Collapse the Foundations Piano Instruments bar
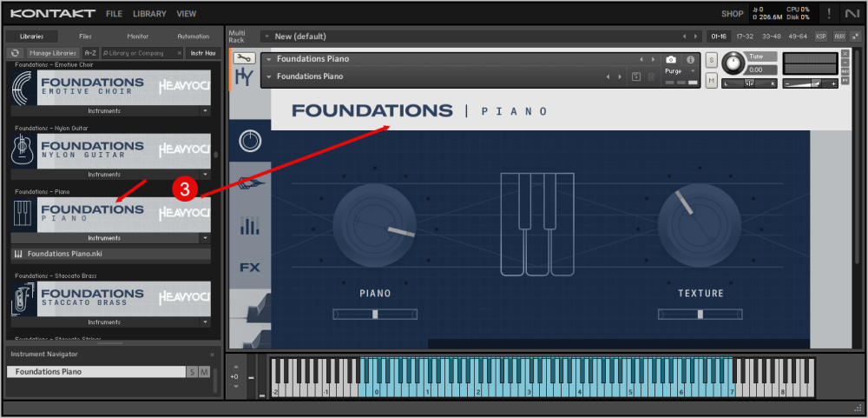This screenshot has height=418, width=868. [x=105, y=238]
